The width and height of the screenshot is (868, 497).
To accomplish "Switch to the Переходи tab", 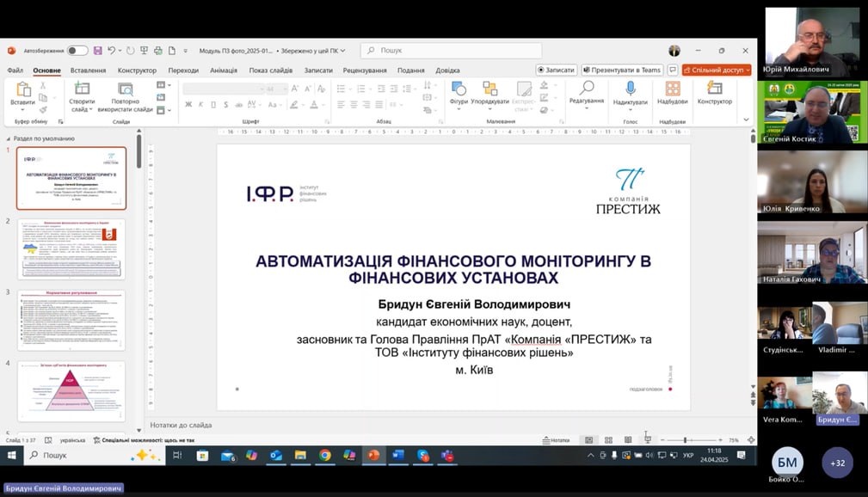I will pyautogui.click(x=183, y=71).
